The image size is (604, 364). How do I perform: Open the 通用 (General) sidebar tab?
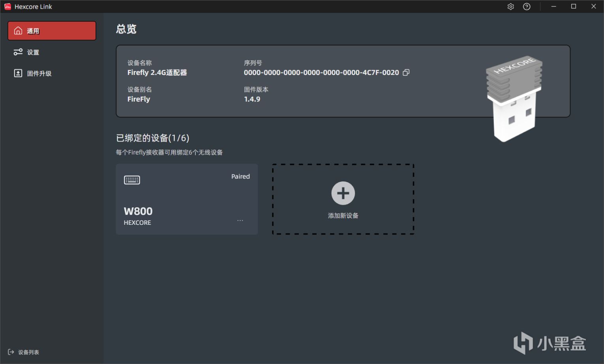(52, 31)
